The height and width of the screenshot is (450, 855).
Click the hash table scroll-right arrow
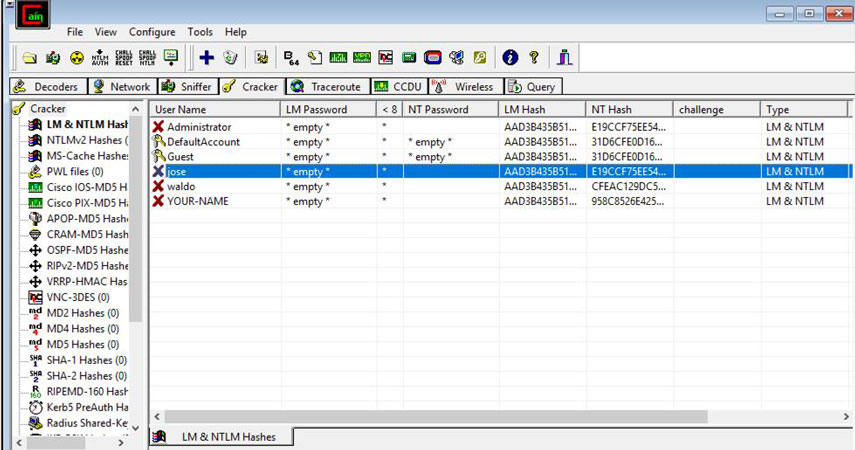click(846, 417)
